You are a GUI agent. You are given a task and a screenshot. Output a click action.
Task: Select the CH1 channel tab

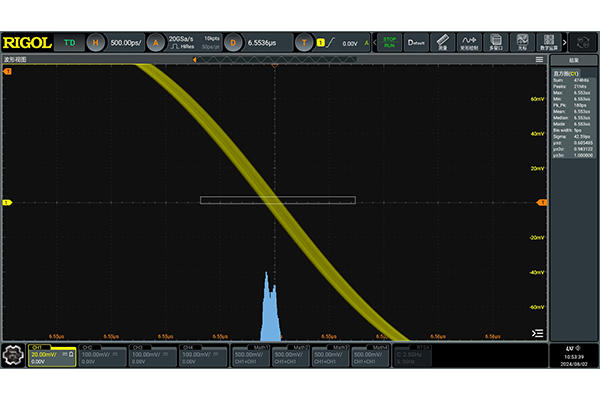pyautogui.click(x=52, y=354)
